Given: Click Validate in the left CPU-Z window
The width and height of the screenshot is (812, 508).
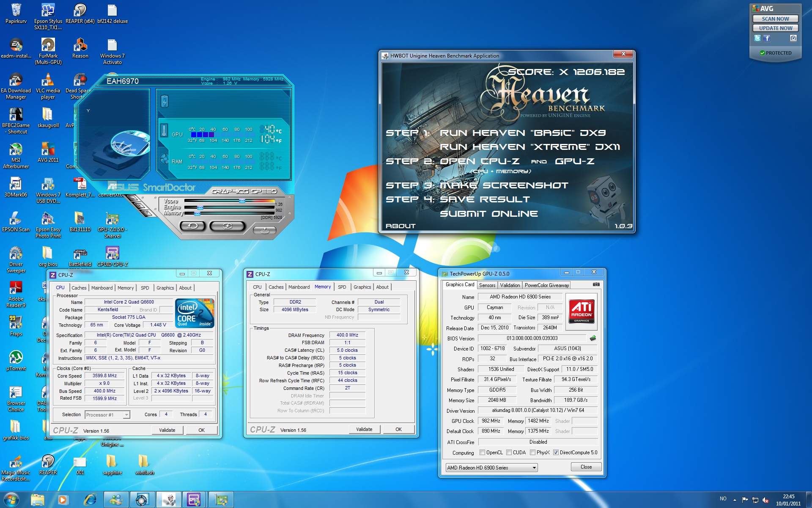Looking at the screenshot, I should coord(167,430).
